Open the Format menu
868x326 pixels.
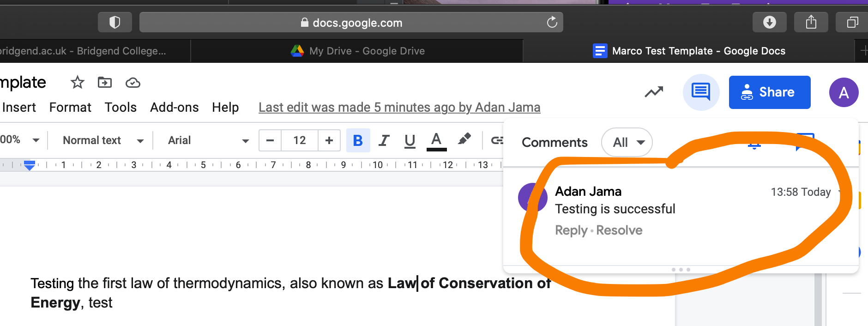tap(70, 108)
